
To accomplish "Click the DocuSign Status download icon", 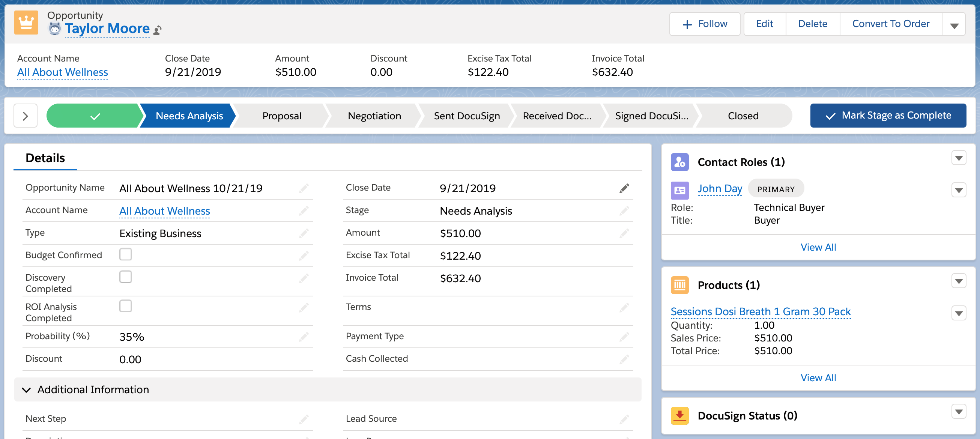I will click(x=679, y=415).
